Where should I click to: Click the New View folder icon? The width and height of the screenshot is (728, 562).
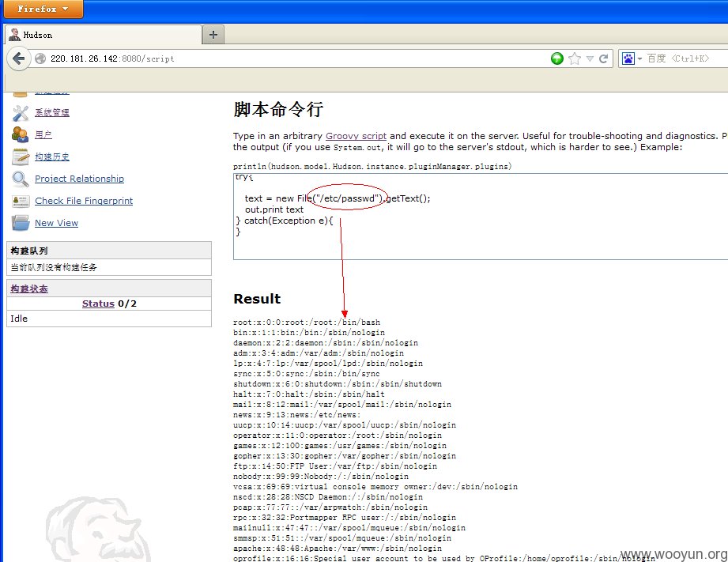pos(21,223)
